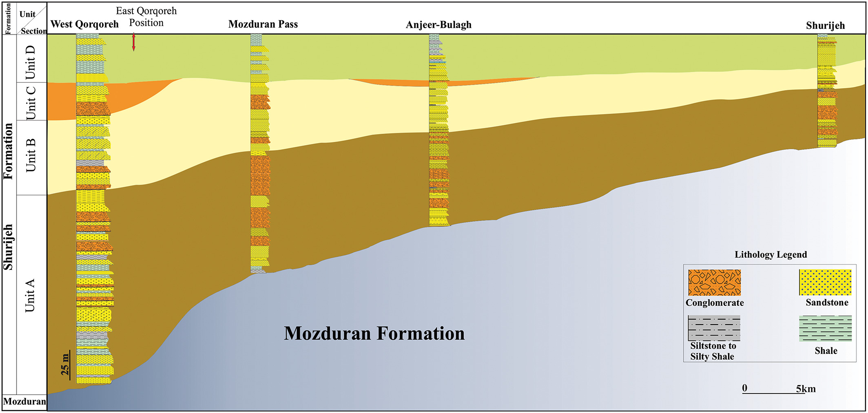Click the Mozduran label in bottom-left cell
Viewport: 868px width, 413px height.
pos(24,402)
